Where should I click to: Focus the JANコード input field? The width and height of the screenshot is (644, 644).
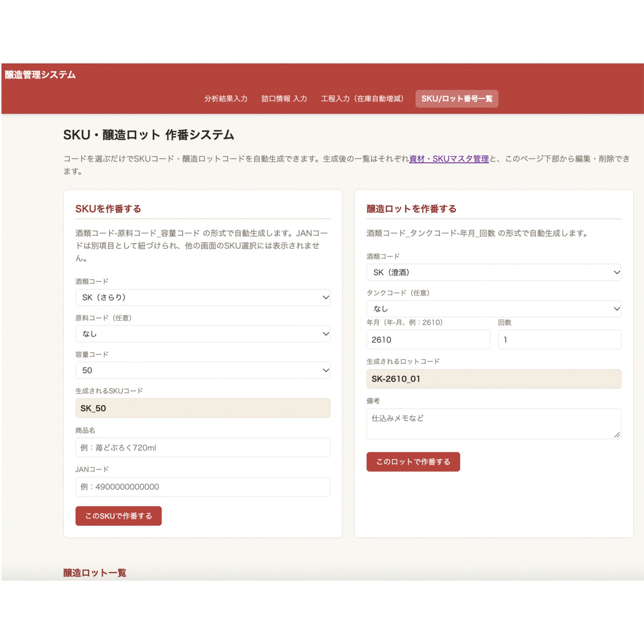pos(203,487)
